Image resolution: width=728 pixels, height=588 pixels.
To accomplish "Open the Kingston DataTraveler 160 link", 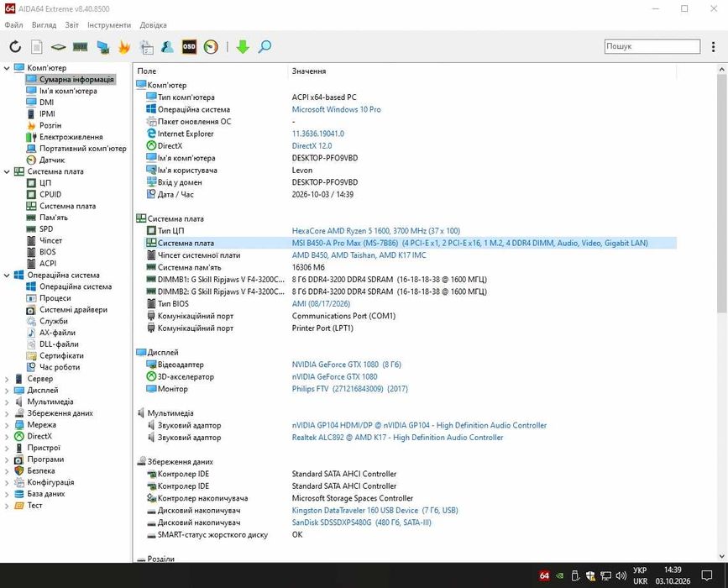I will tap(374, 511).
